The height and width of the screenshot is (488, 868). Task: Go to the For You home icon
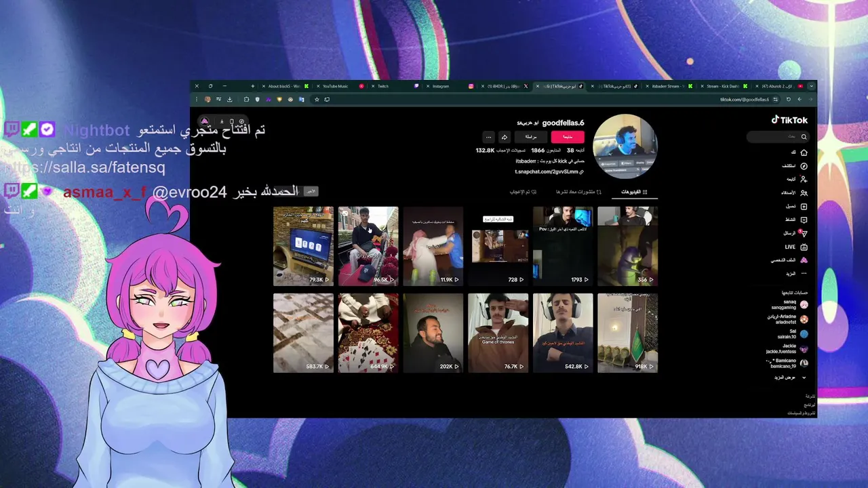tap(804, 152)
